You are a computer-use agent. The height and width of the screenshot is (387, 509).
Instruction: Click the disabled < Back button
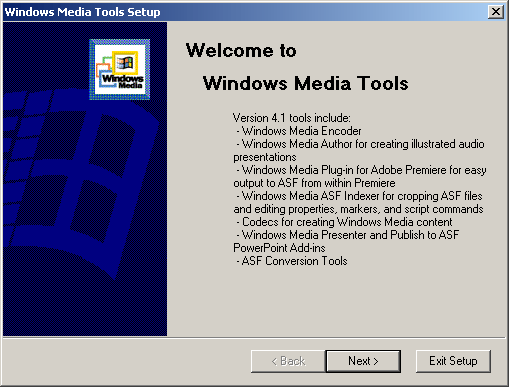click(288, 361)
